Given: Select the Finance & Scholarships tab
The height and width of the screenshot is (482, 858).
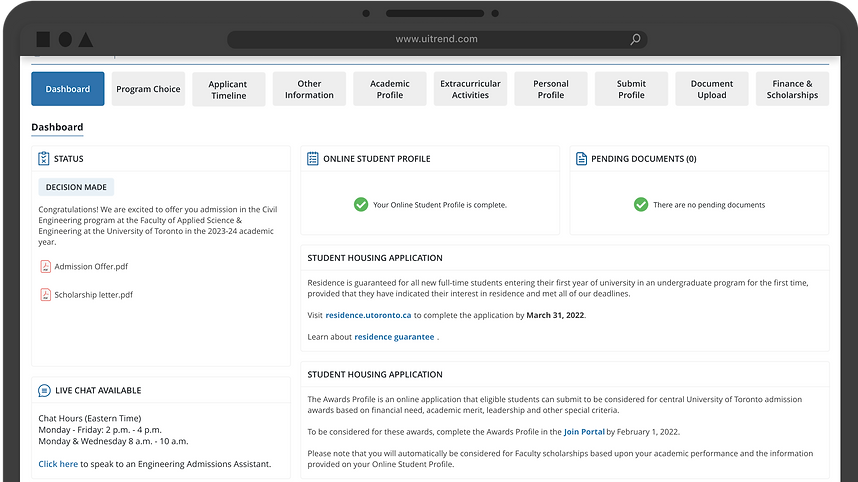Looking at the screenshot, I should point(792,89).
